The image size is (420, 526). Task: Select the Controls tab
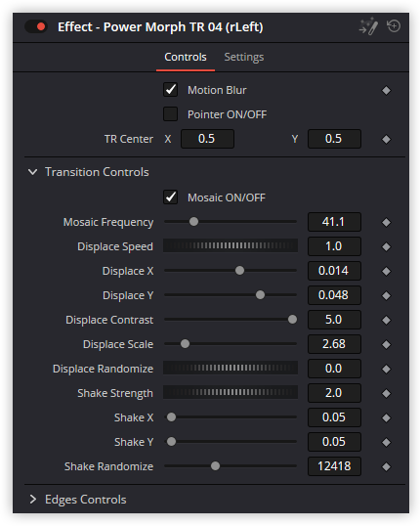tap(186, 57)
